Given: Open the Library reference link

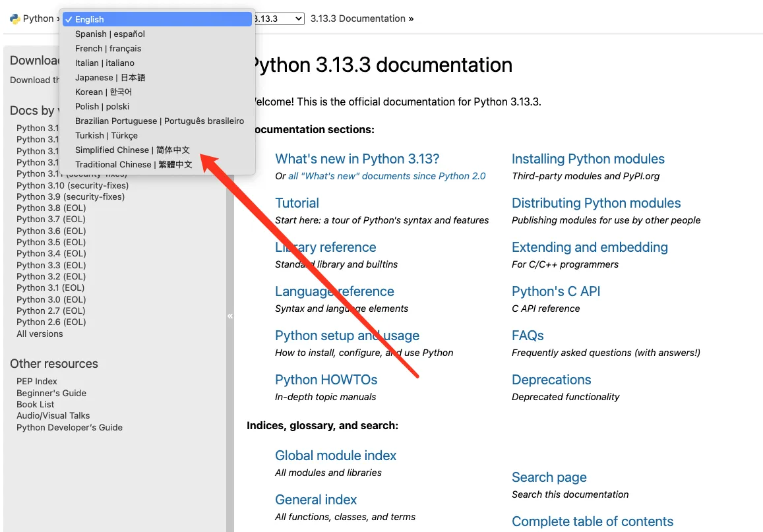Looking at the screenshot, I should (326, 247).
